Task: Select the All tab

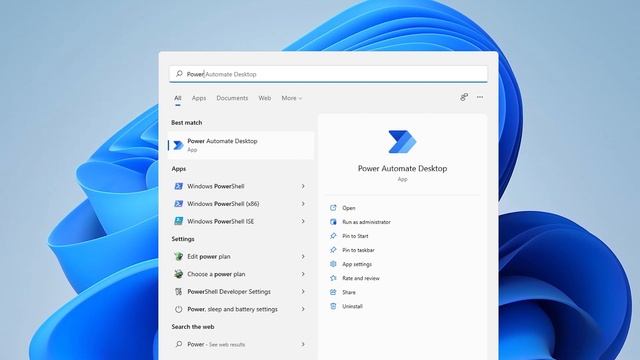Action: click(x=178, y=98)
